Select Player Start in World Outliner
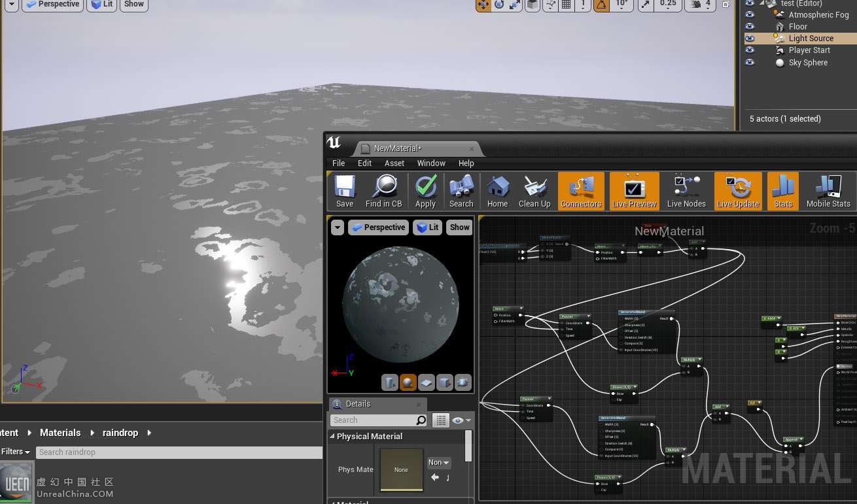This screenshot has height=504, width=857. (809, 50)
